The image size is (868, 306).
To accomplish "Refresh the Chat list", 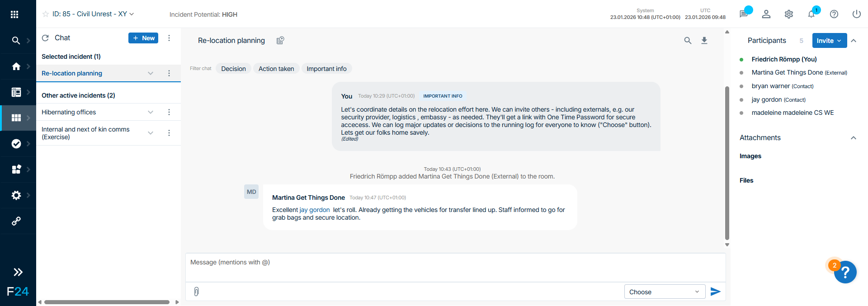I will click(45, 38).
